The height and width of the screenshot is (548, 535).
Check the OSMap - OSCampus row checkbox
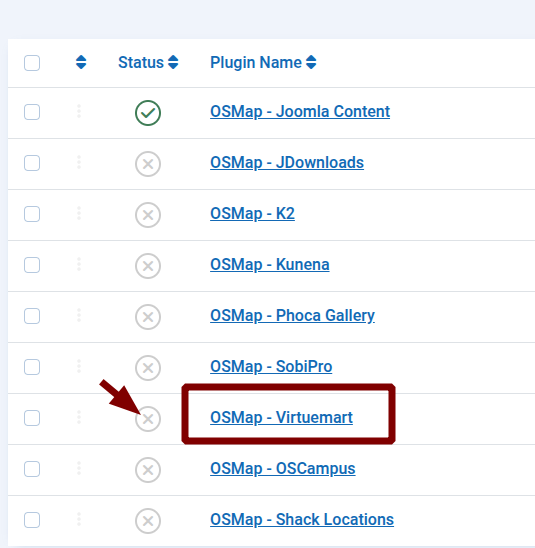coord(32,469)
